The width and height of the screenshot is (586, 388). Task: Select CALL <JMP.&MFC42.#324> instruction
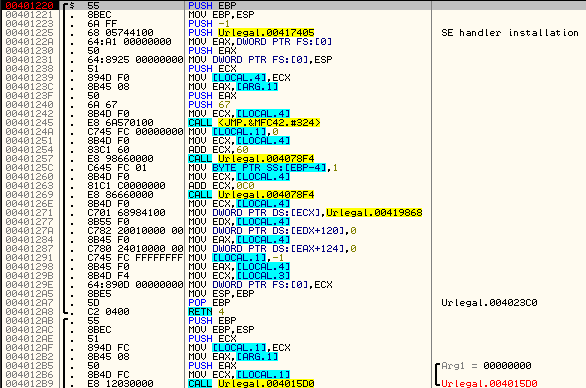pos(254,123)
